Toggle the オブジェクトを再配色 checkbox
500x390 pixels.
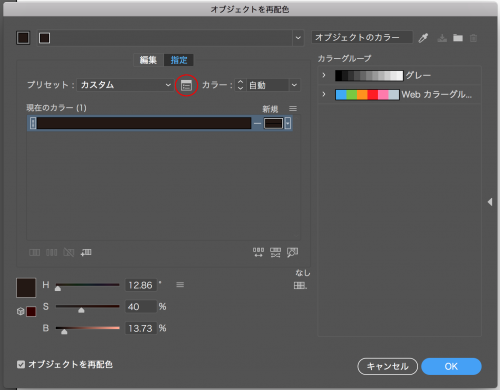click(21, 364)
